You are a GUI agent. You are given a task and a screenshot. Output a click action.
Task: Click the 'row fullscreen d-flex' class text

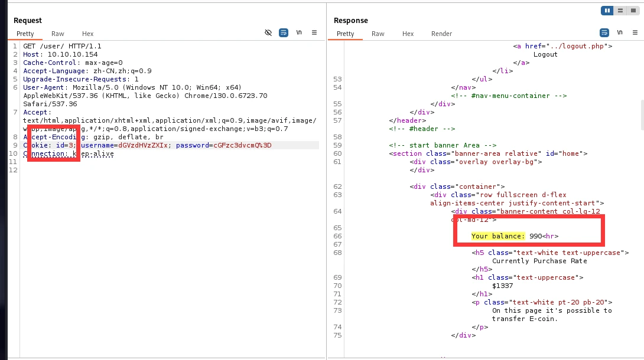pyautogui.click(x=523, y=195)
